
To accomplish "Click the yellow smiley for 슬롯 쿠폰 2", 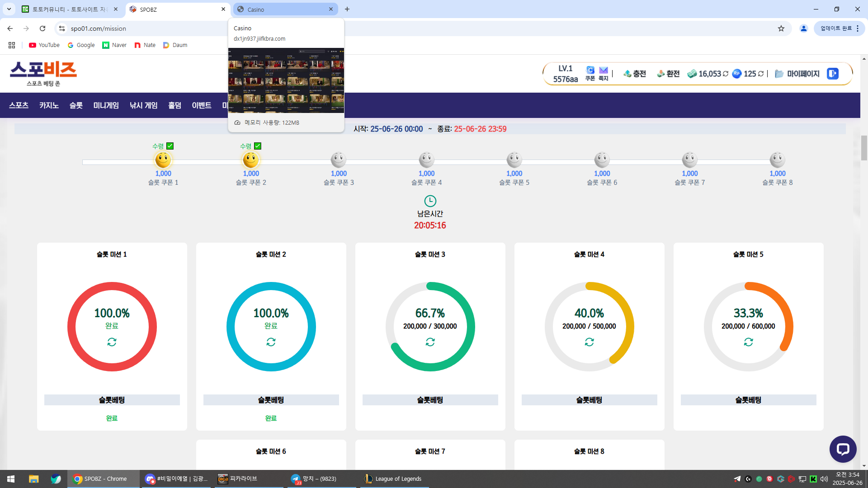I will coord(251,160).
